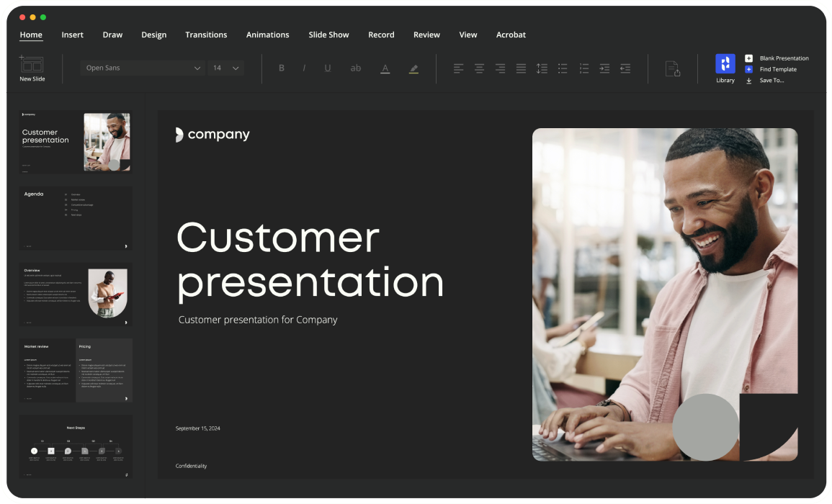Select the Market review and Pricing thumbnail
The image size is (832, 504).
(x=76, y=370)
